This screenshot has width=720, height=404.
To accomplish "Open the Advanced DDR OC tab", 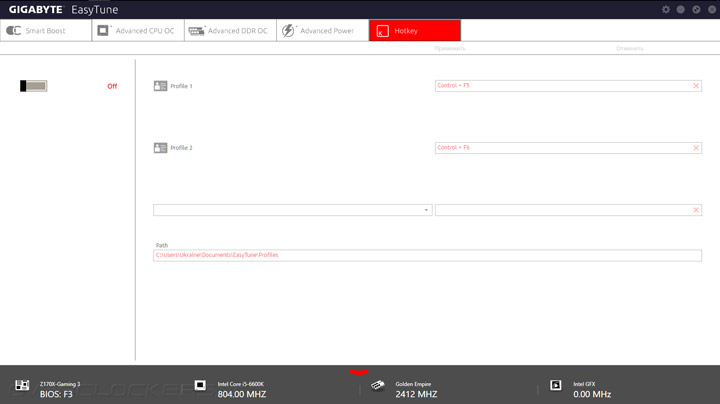I will 231,30.
